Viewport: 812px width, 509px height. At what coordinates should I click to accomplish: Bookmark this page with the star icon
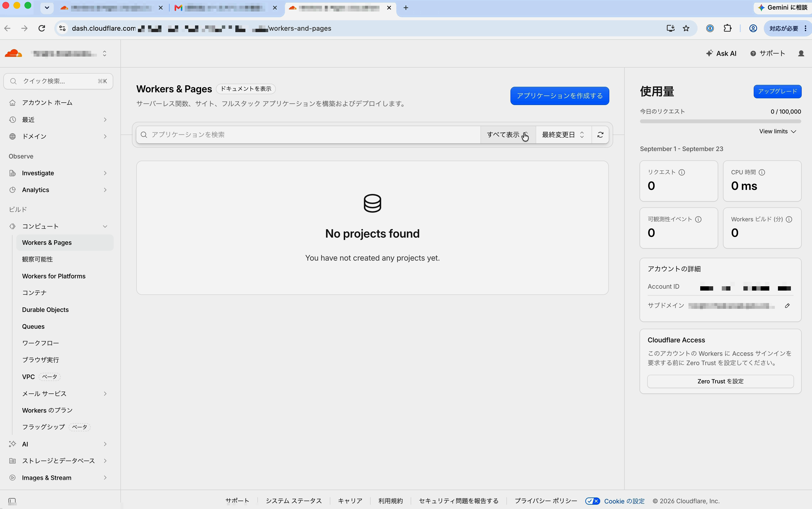(686, 28)
